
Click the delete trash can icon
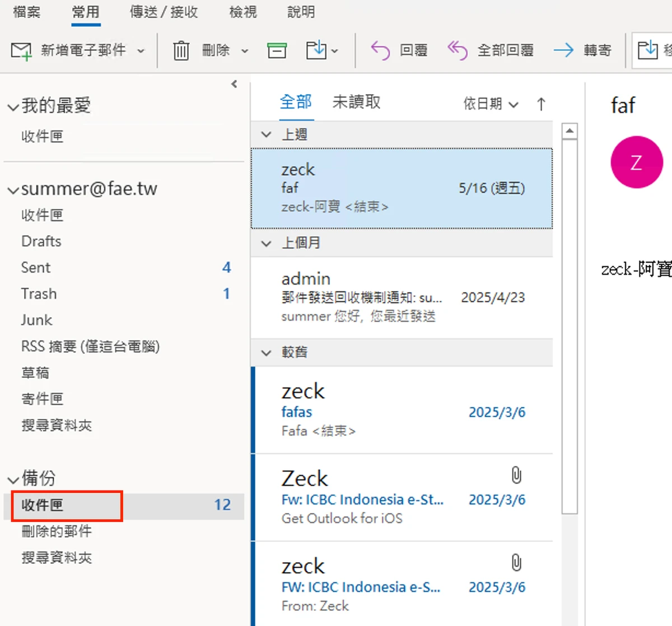181,51
